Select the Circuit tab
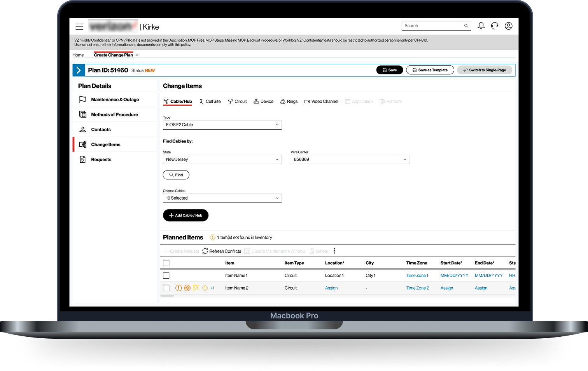 click(x=237, y=101)
